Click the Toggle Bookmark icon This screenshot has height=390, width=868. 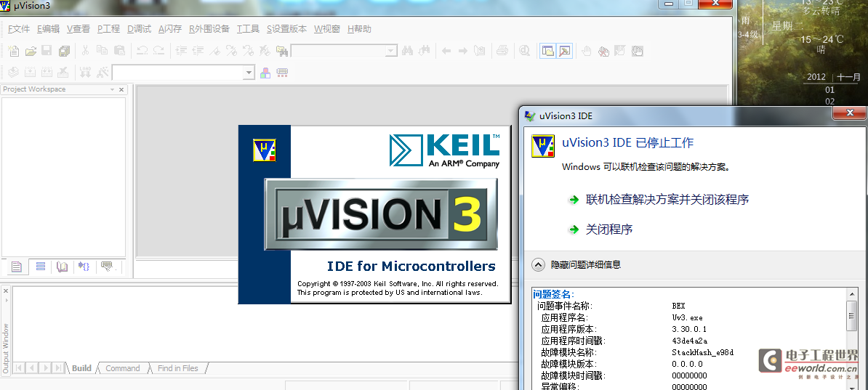[x=214, y=51]
